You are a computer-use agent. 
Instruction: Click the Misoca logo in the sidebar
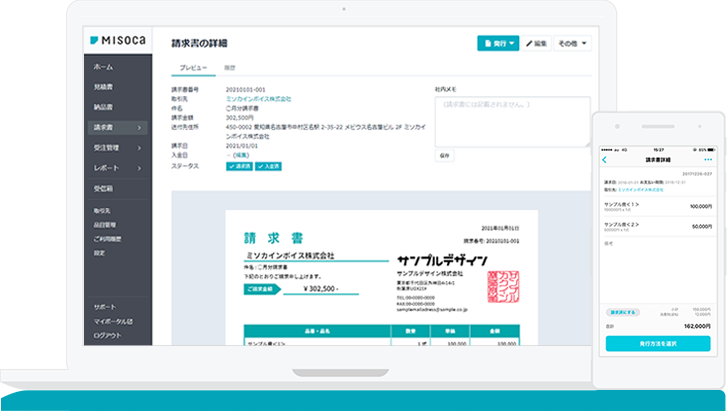coord(116,40)
